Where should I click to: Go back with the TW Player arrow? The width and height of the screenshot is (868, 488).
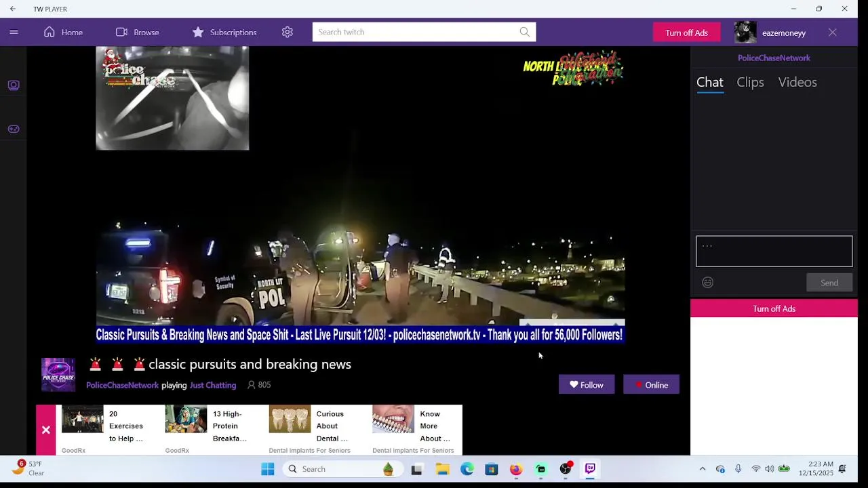tap(12, 9)
